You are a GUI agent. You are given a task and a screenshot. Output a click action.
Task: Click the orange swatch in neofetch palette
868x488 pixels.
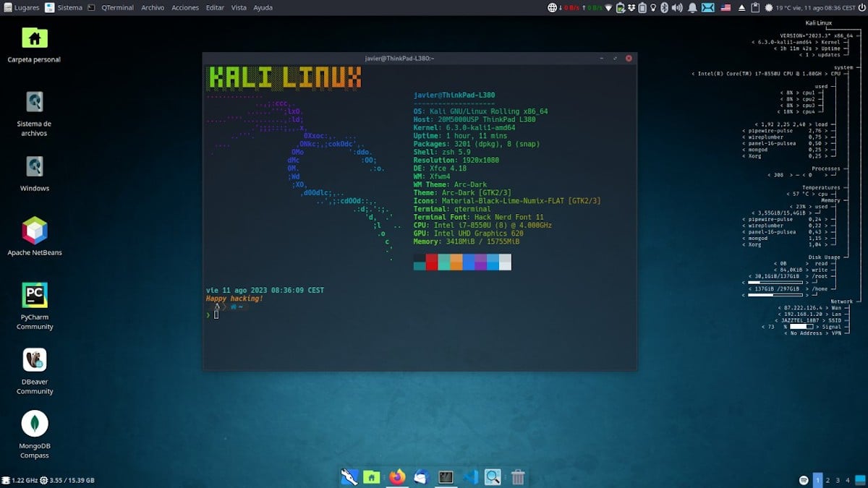[x=456, y=262]
